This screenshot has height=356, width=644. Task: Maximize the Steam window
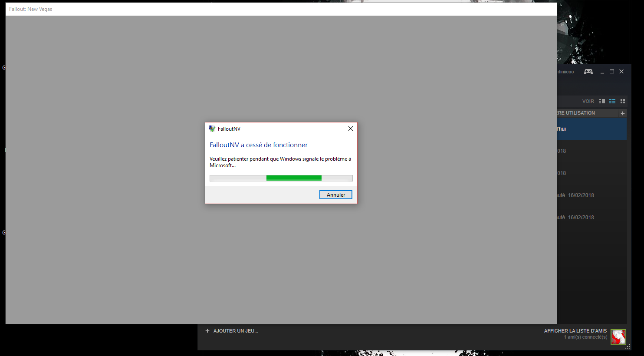612,72
